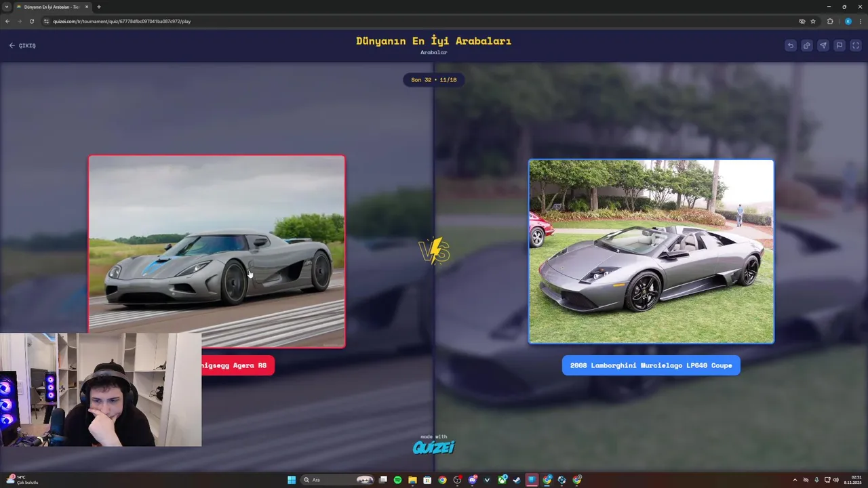868x488 pixels.
Task: Toggle fullscreen with the corner-brackets icon
Action: (x=856, y=45)
